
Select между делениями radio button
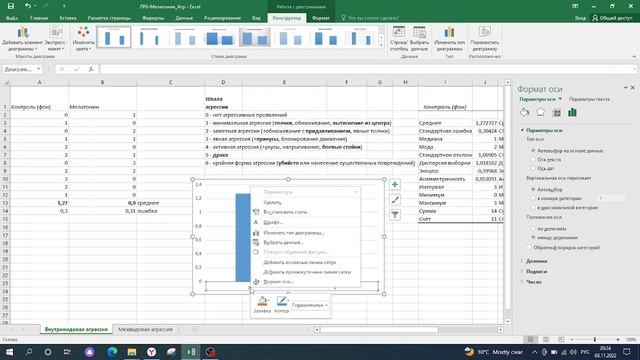533,237
